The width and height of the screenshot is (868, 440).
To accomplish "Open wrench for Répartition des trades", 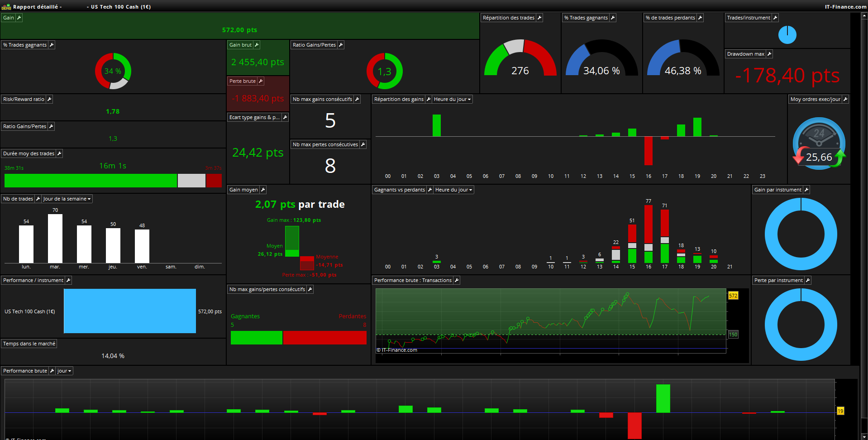I will tap(539, 18).
